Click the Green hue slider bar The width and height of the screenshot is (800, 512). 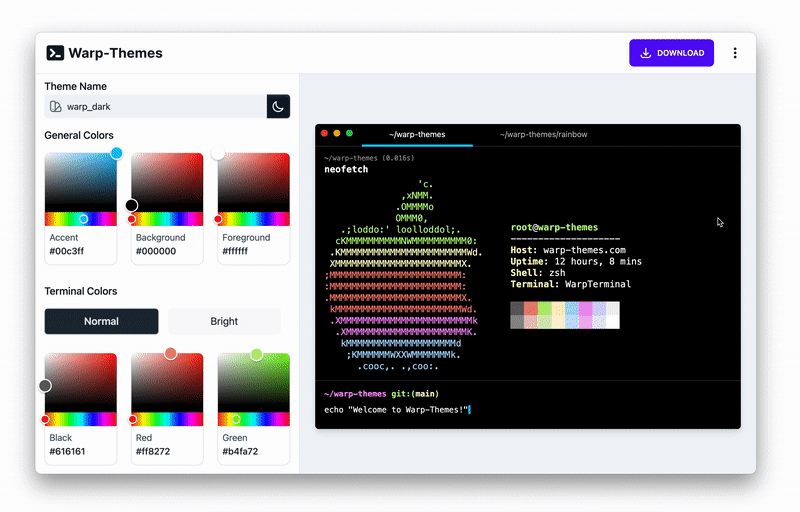click(254, 419)
